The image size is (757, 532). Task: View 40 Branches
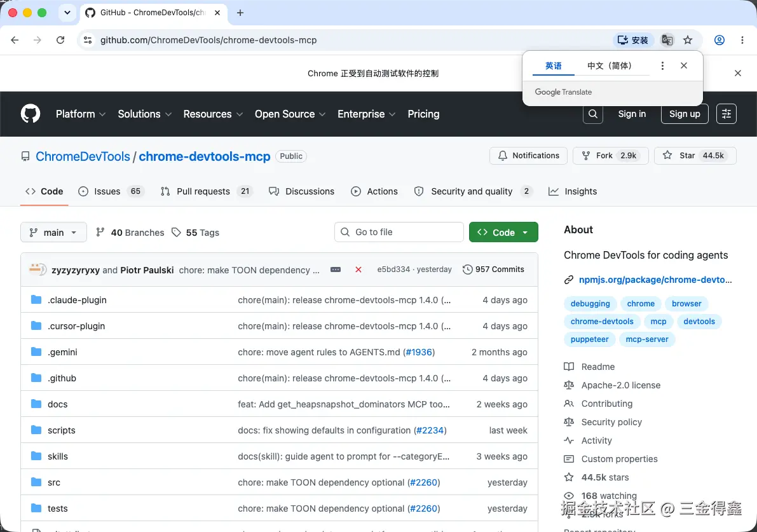(130, 233)
